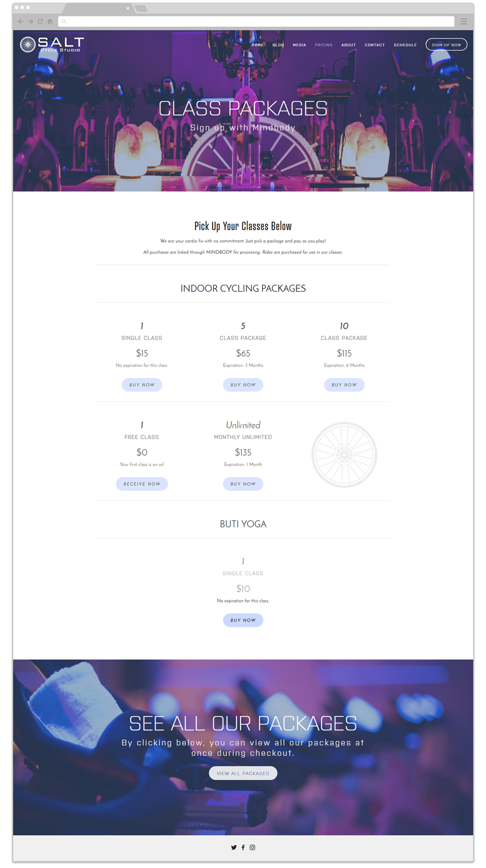Click the Salt Cycle Studio logo

pyautogui.click(x=52, y=44)
